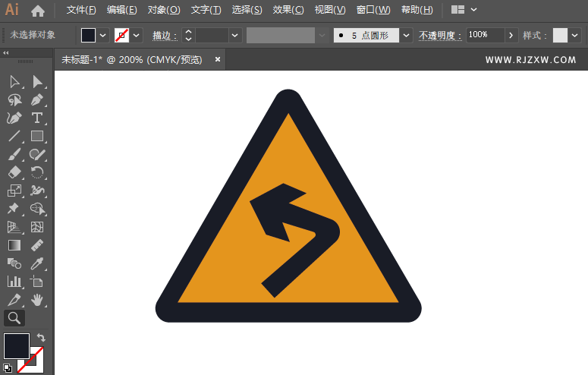Viewport: 588px width, 375px height.
Task: Select the Mesh tool
Action: tap(37, 227)
